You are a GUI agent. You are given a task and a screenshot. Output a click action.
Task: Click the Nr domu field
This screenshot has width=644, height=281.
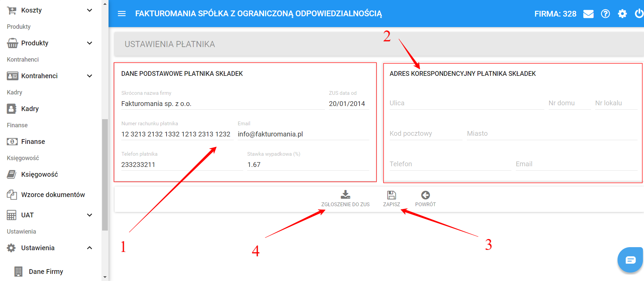(x=570, y=103)
